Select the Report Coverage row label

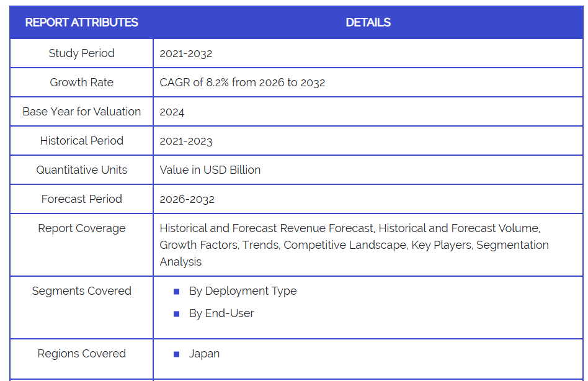81,228
